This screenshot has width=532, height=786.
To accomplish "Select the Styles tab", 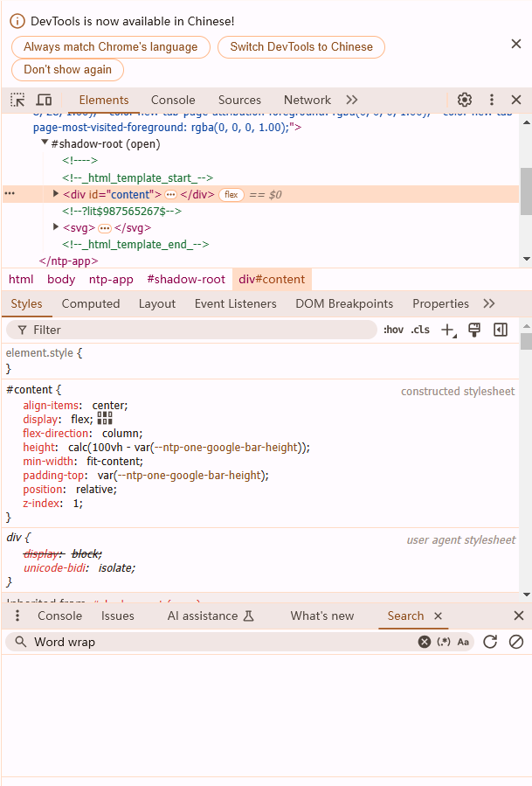I will point(26,303).
